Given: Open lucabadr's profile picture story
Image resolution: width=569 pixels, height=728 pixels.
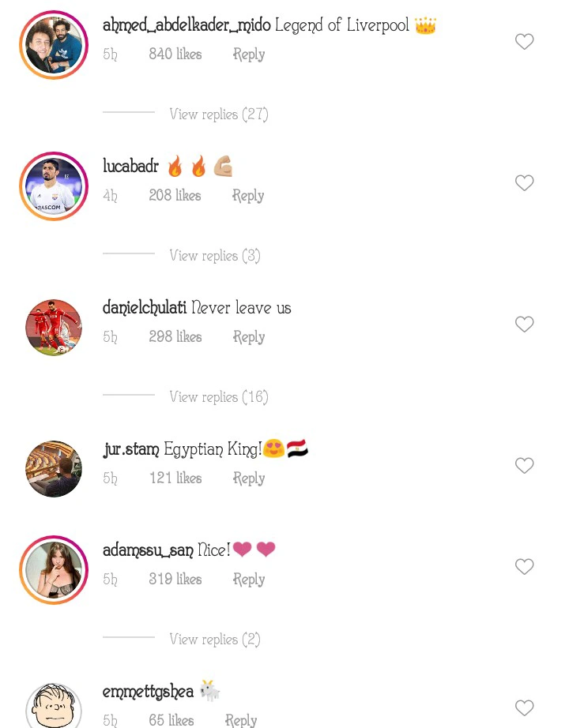Looking at the screenshot, I should pos(54,186).
